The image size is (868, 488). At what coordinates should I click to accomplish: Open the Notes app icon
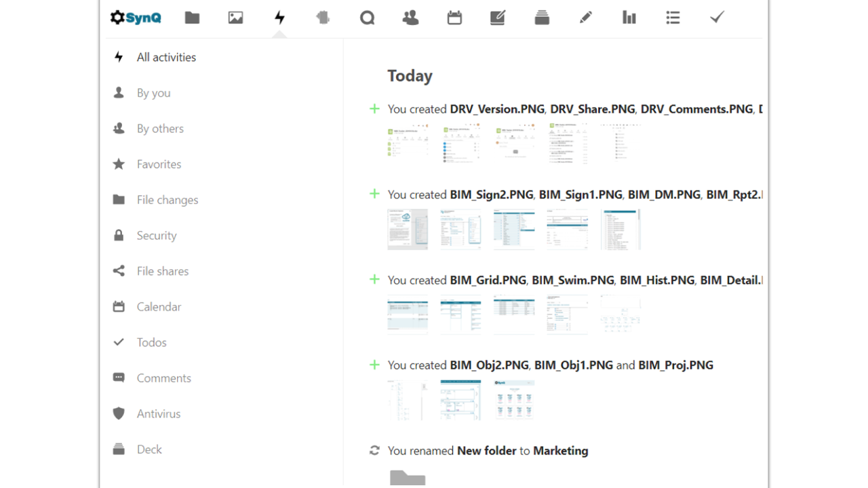pyautogui.click(x=498, y=18)
